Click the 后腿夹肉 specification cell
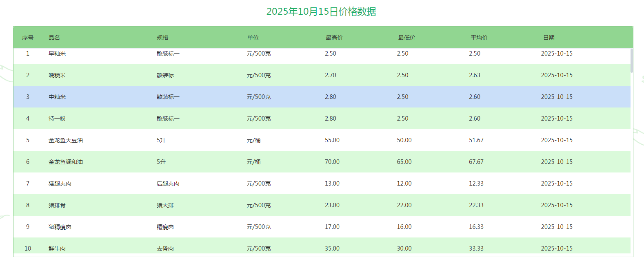The width and height of the screenshot is (644, 262). 168,184
